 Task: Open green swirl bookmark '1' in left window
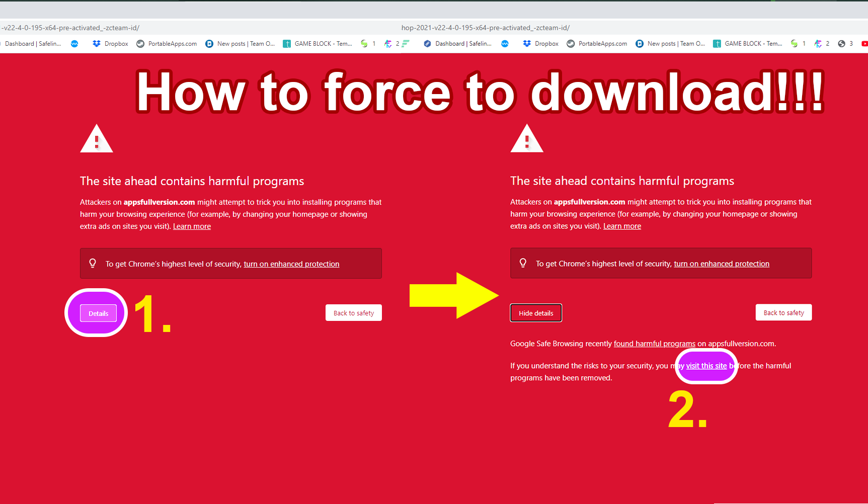tap(368, 44)
